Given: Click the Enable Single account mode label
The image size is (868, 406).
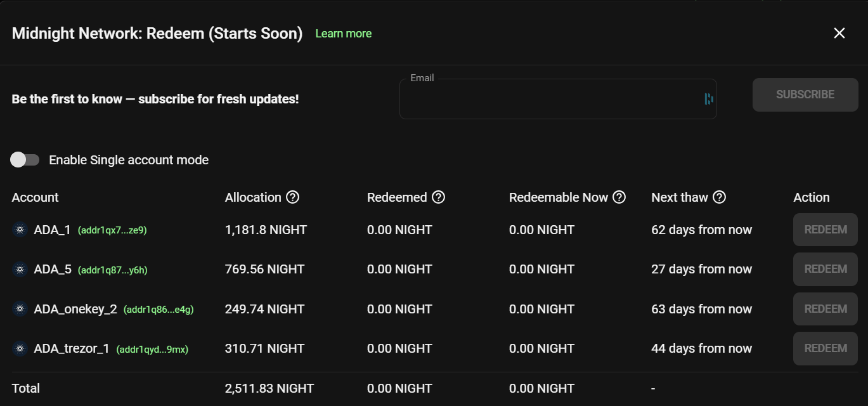Looking at the screenshot, I should pos(129,160).
